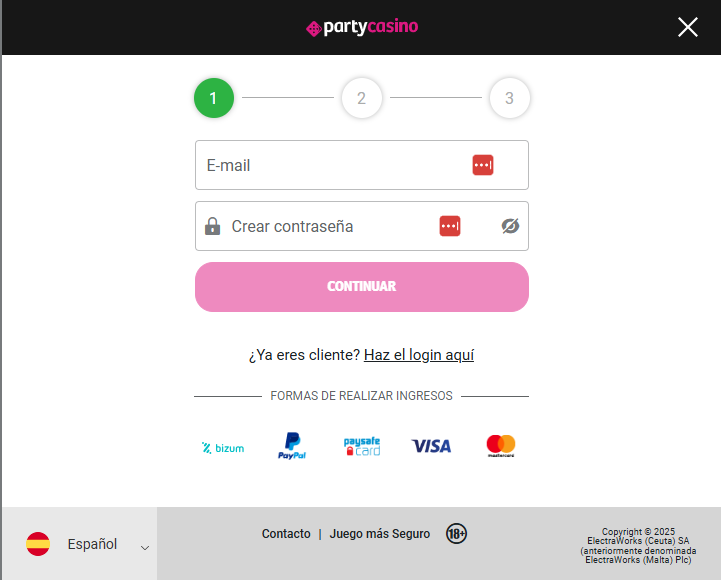Go to registration step 2
Image resolution: width=721 pixels, height=580 pixels.
point(361,98)
